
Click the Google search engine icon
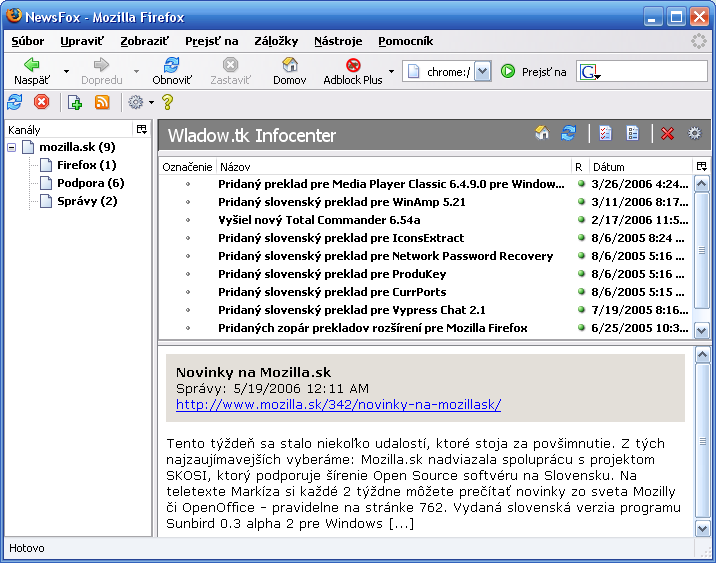589,72
